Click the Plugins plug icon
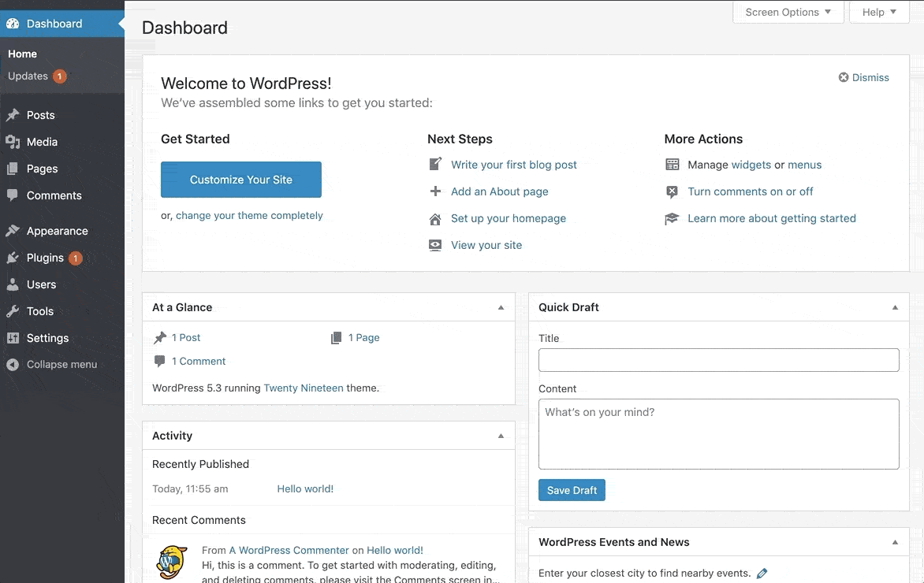The height and width of the screenshot is (583, 924). coord(13,258)
